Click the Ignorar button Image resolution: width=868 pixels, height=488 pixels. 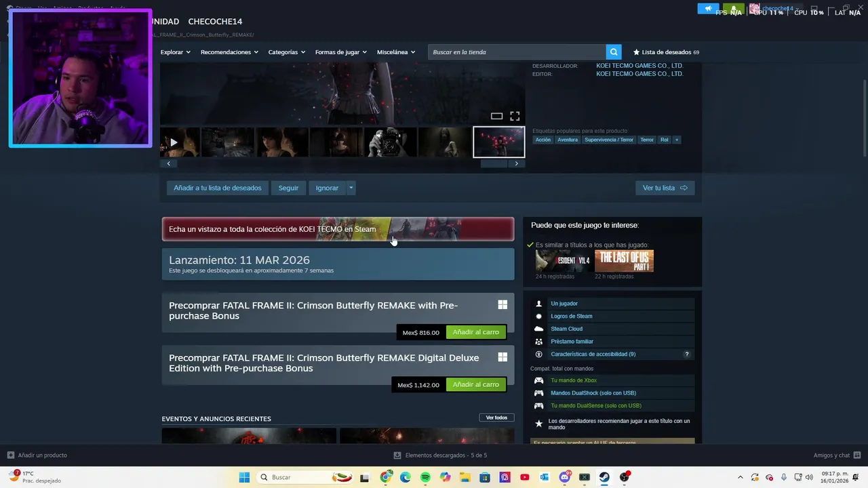coord(327,188)
